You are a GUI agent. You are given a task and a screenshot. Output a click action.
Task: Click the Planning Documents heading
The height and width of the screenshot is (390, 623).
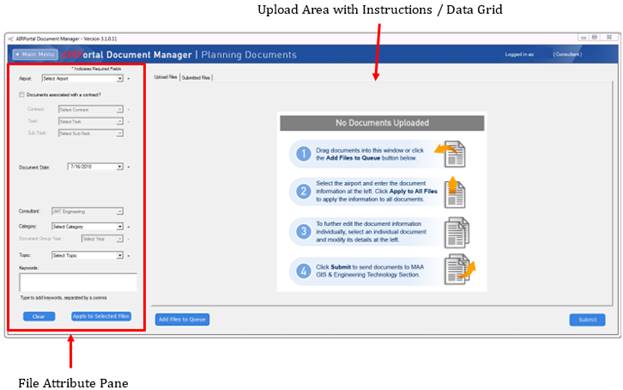pyautogui.click(x=249, y=55)
